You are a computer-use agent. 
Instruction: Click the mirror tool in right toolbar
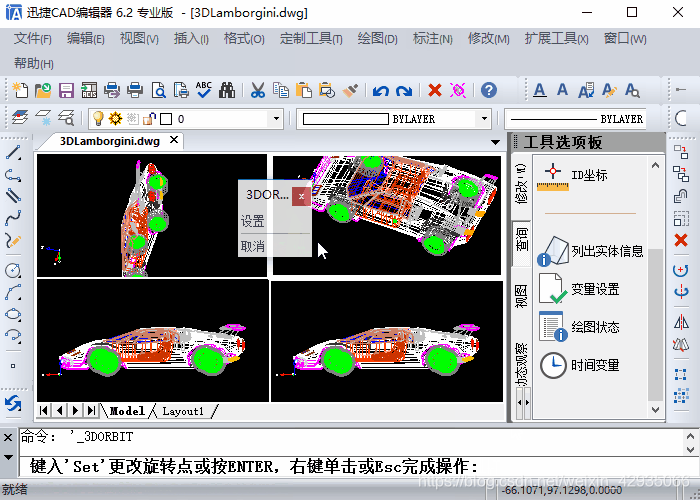[x=681, y=322]
